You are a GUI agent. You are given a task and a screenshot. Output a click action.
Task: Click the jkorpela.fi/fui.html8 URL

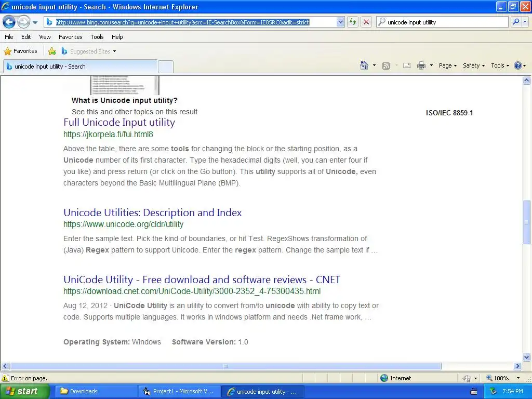tap(108, 135)
